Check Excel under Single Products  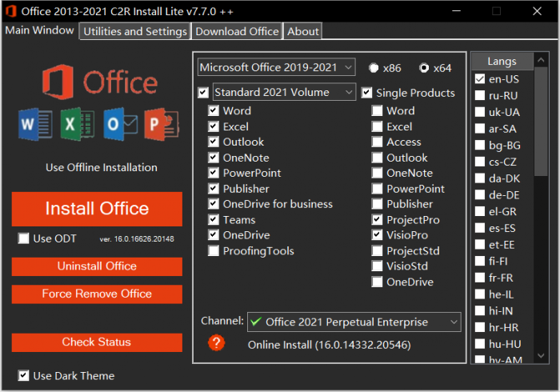377,126
